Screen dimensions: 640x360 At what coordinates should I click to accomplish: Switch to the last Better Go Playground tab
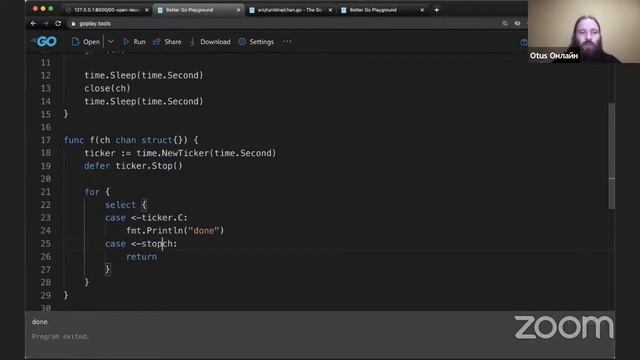pos(382,10)
